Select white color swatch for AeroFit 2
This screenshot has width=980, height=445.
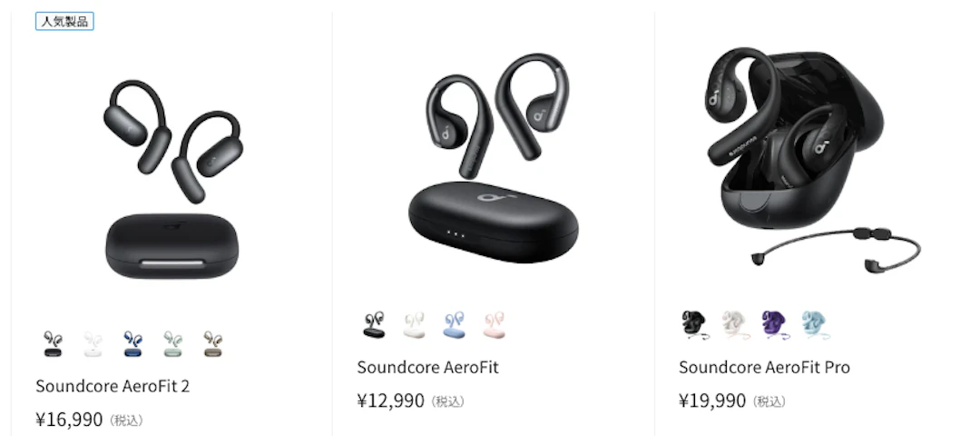tap(93, 344)
